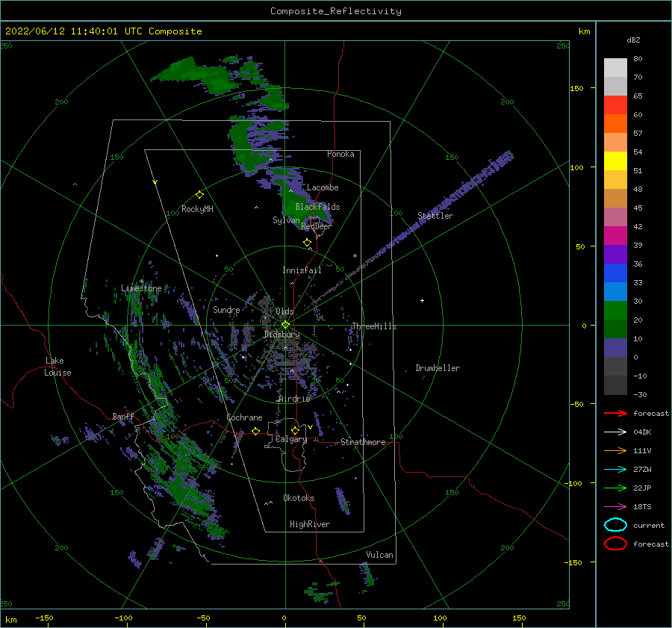This screenshot has height=628, width=672.
Task: Click the Blackfalds label
Action: coord(317,207)
